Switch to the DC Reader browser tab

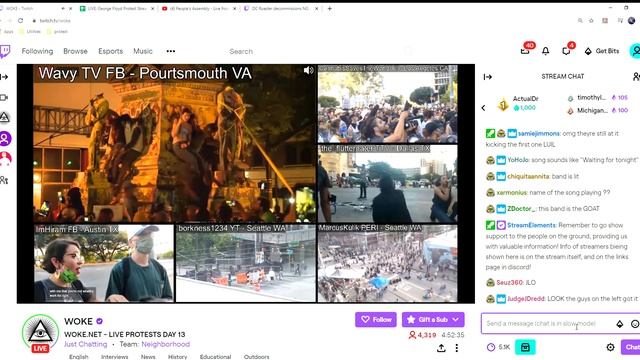pyautogui.click(x=281, y=8)
